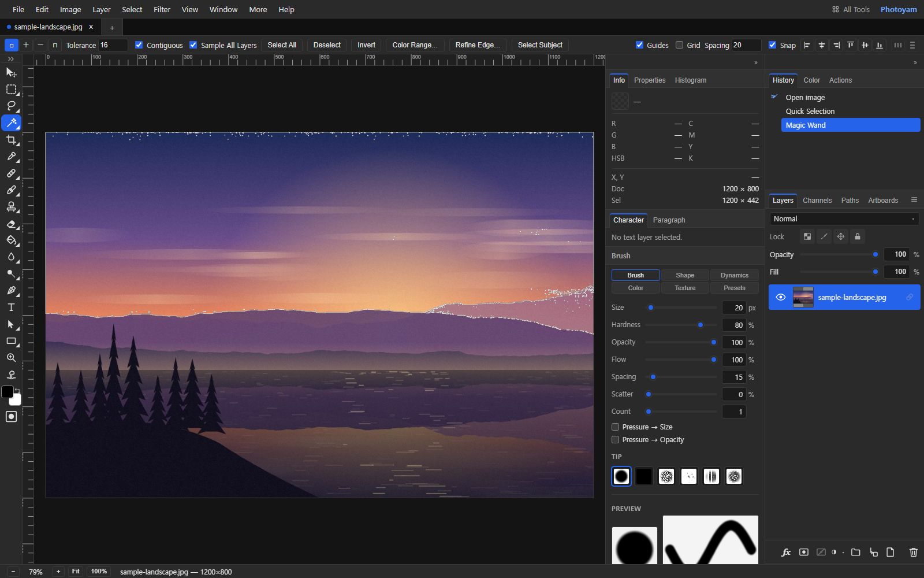The width and height of the screenshot is (924, 578).
Task: Click the layer effects fx icon
Action: [x=785, y=552]
